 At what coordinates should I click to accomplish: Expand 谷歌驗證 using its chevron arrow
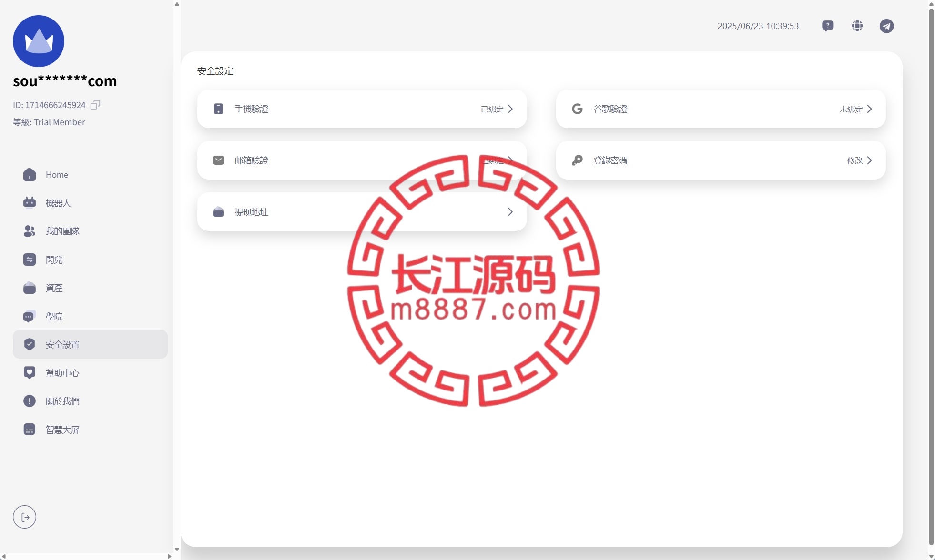pyautogui.click(x=869, y=109)
